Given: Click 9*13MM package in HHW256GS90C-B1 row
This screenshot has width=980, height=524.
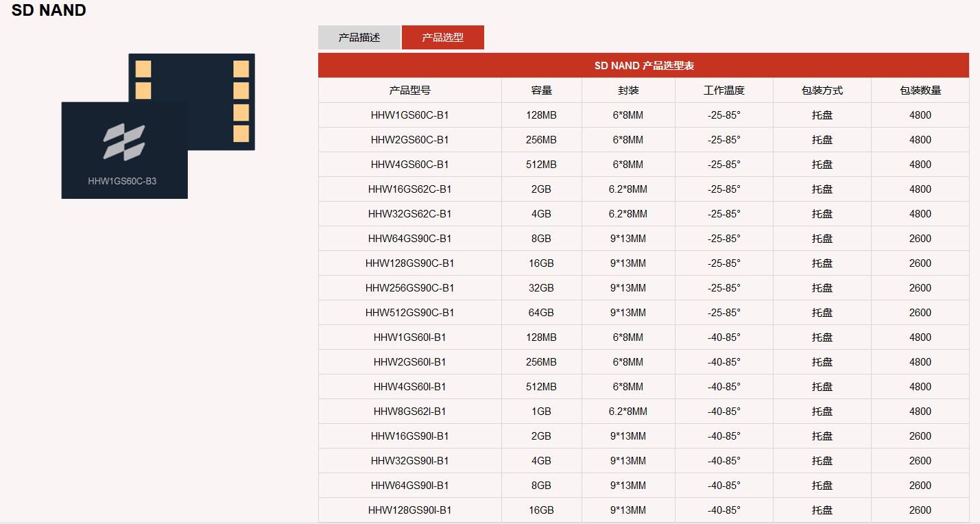Looking at the screenshot, I should tap(628, 288).
